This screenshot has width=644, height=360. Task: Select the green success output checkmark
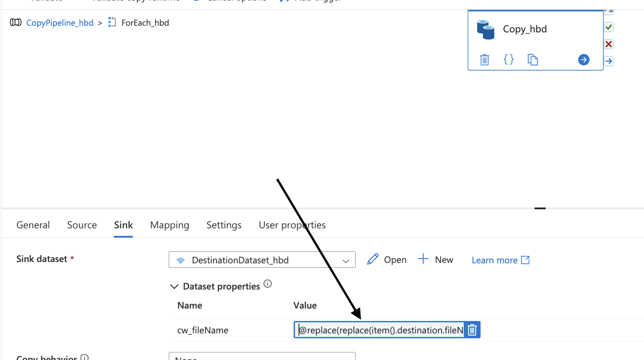[x=608, y=27]
